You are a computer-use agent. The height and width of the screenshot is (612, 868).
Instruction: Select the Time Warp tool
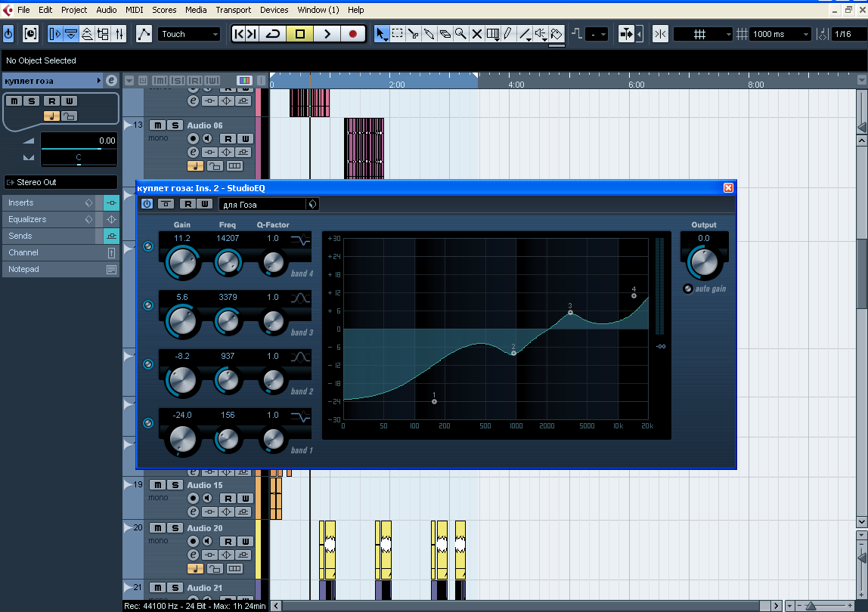[x=493, y=34]
